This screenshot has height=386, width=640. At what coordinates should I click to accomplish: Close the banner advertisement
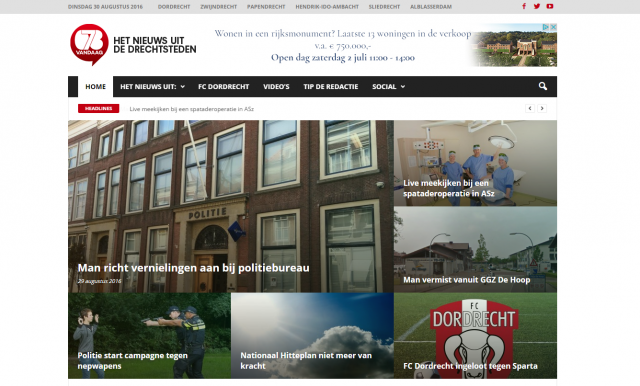coord(553,27)
